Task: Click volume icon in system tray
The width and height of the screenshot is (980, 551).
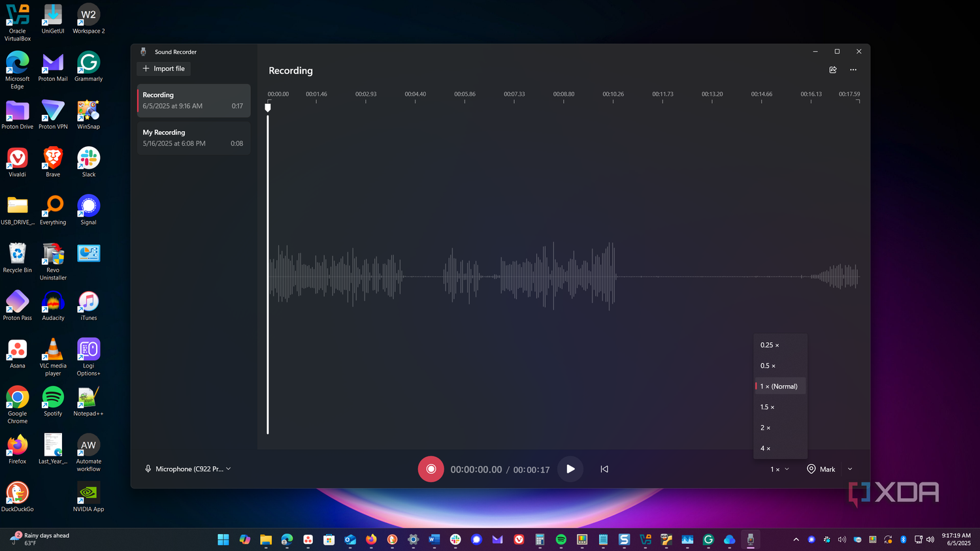Action: (x=930, y=539)
